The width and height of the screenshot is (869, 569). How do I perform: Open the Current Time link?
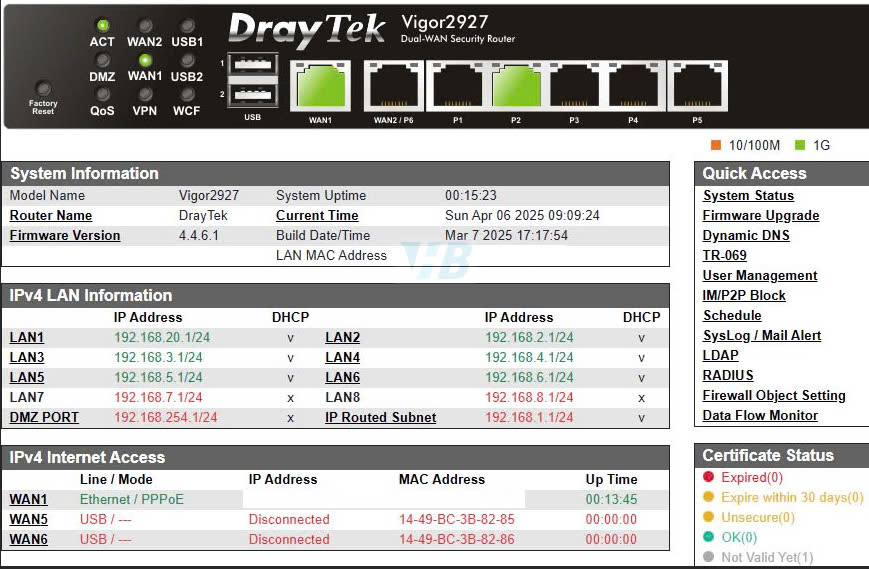tap(317, 216)
